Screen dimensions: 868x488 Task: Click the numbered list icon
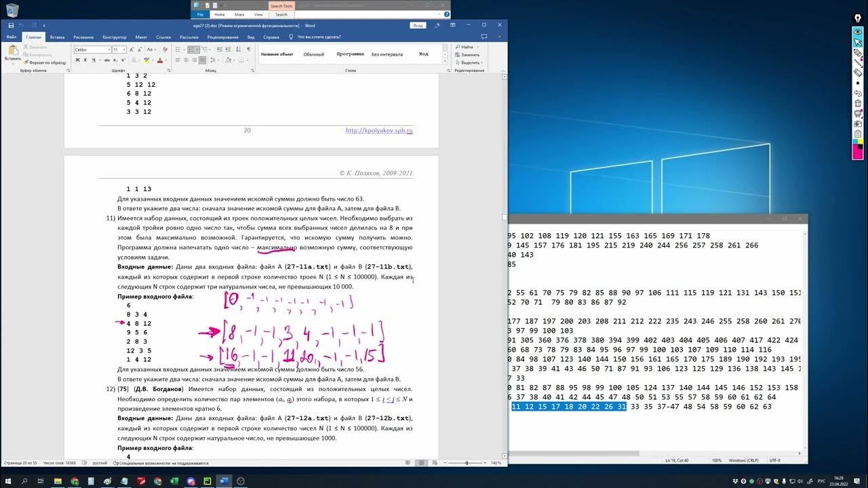(x=191, y=49)
